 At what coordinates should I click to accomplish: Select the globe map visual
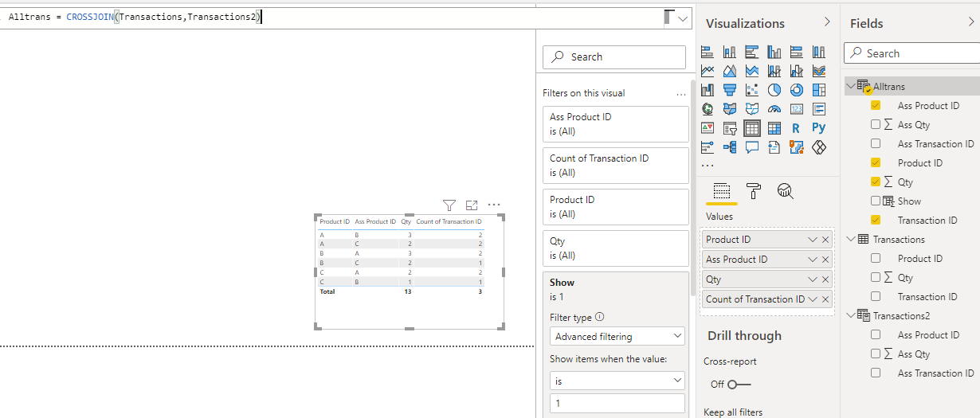708,109
